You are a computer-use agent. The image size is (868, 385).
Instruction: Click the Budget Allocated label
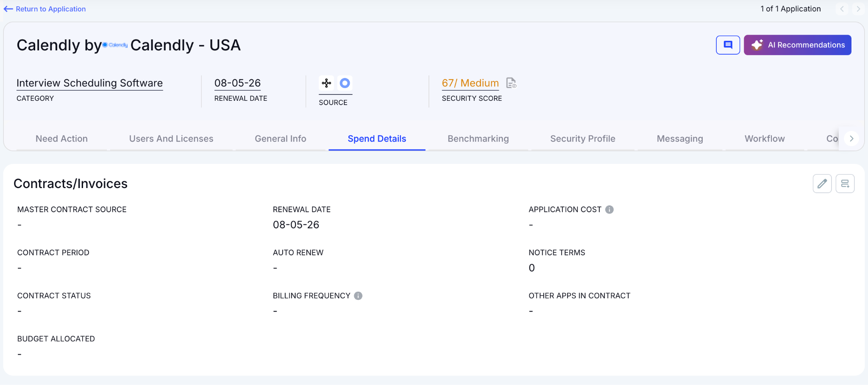point(56,339)
